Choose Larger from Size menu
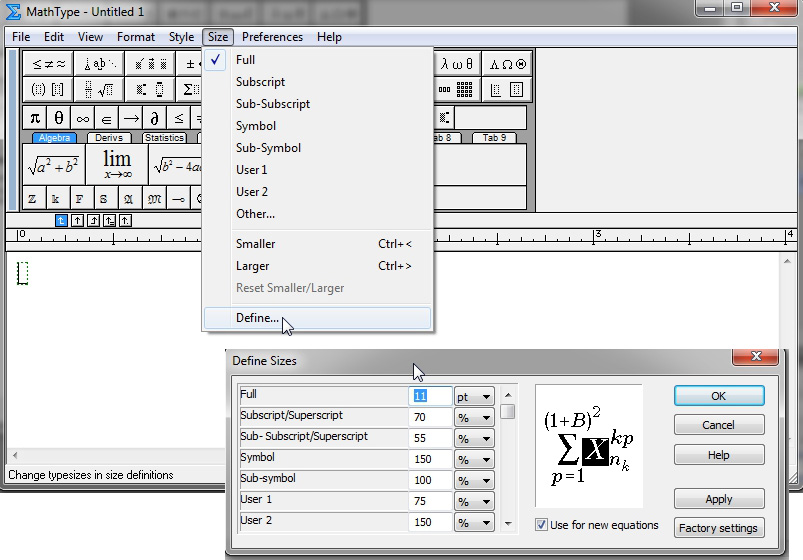This screenshot has width=803, height=560. point(318,266)
